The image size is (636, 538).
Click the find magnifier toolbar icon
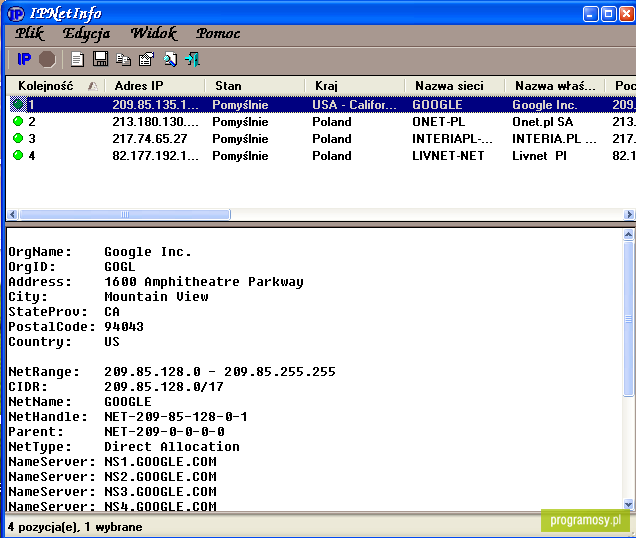[170, 59]
